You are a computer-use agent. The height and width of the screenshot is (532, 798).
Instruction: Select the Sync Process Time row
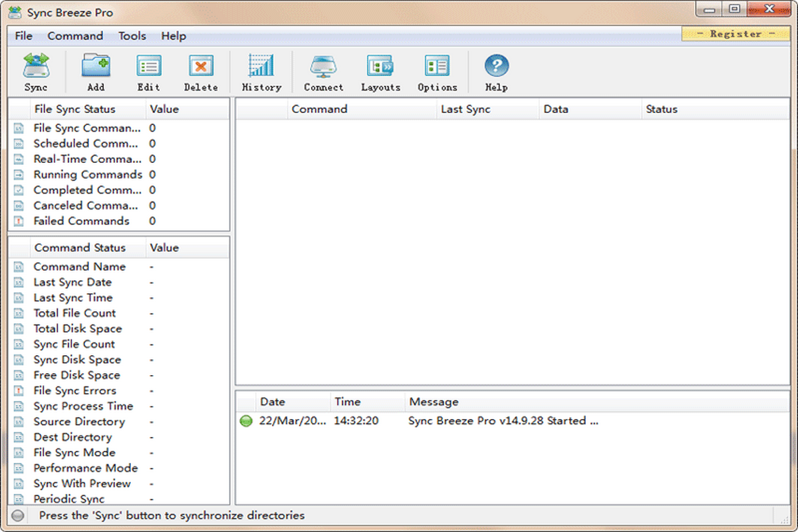click(119, 406)
